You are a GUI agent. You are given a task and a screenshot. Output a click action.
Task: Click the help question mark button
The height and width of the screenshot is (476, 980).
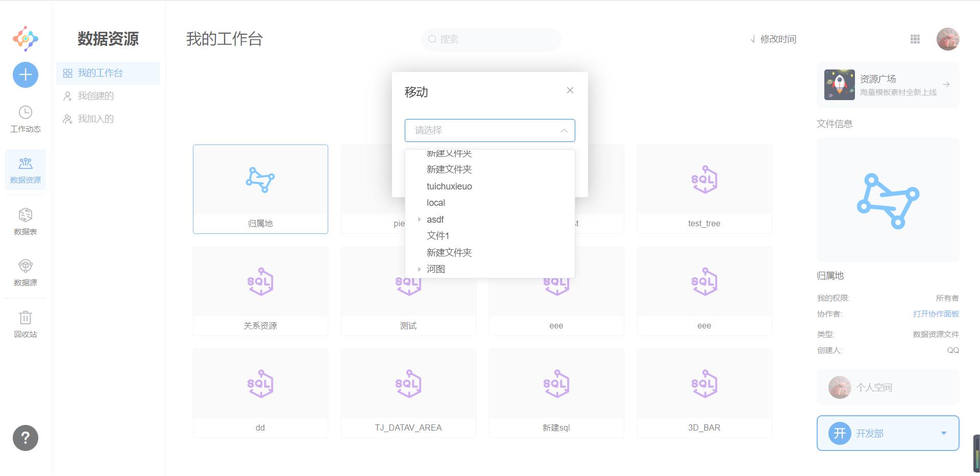(x=26, y=438)
